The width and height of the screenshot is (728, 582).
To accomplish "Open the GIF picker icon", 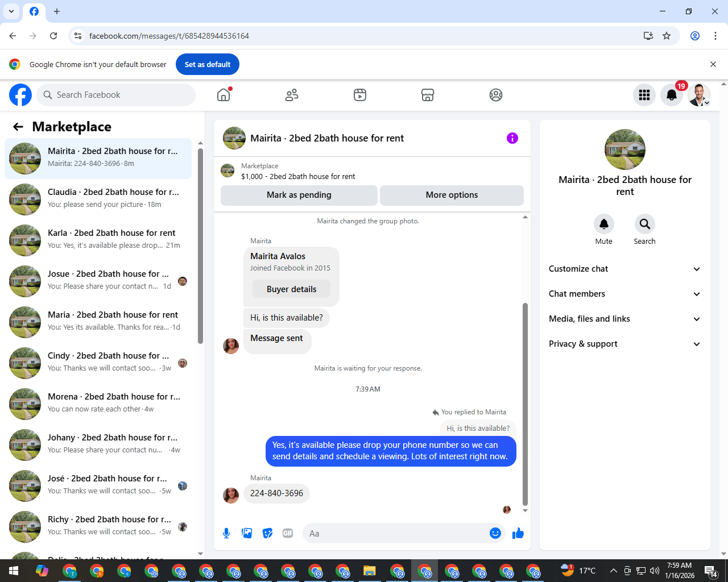I will (x=288, y=533).
